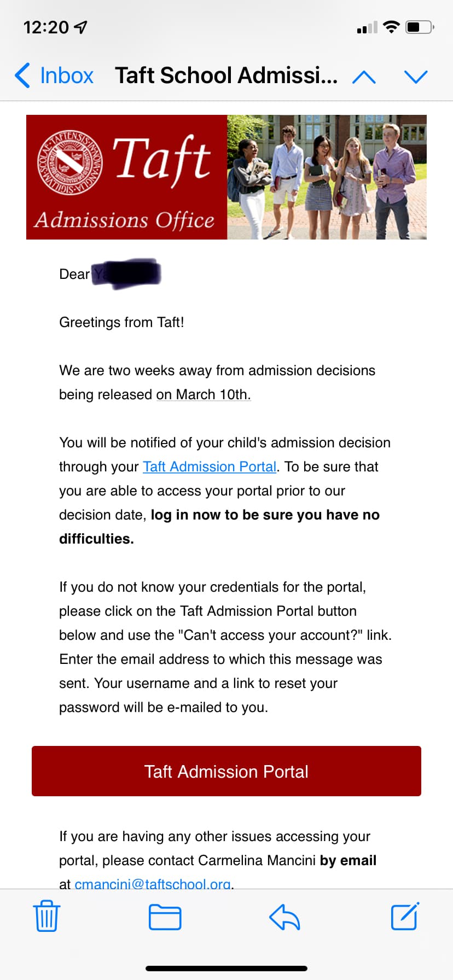
Task: Open the move-to-folder icon
Action: pos(165,917)
